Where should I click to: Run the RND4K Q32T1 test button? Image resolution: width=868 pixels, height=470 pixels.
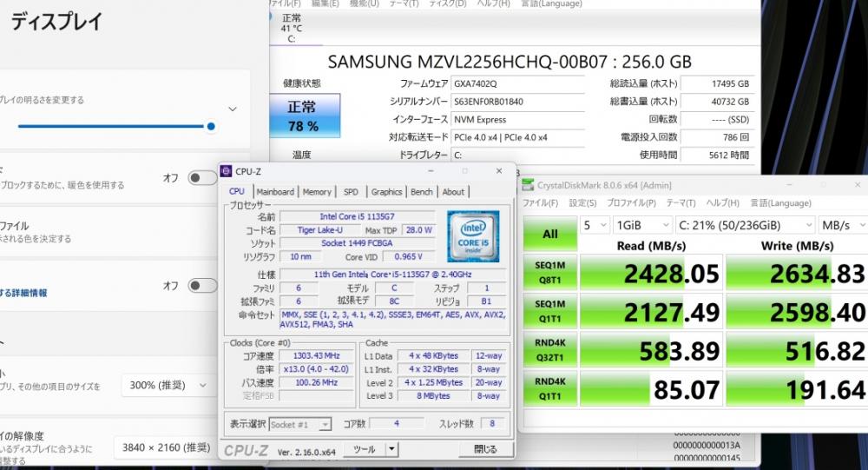(550, 350)
